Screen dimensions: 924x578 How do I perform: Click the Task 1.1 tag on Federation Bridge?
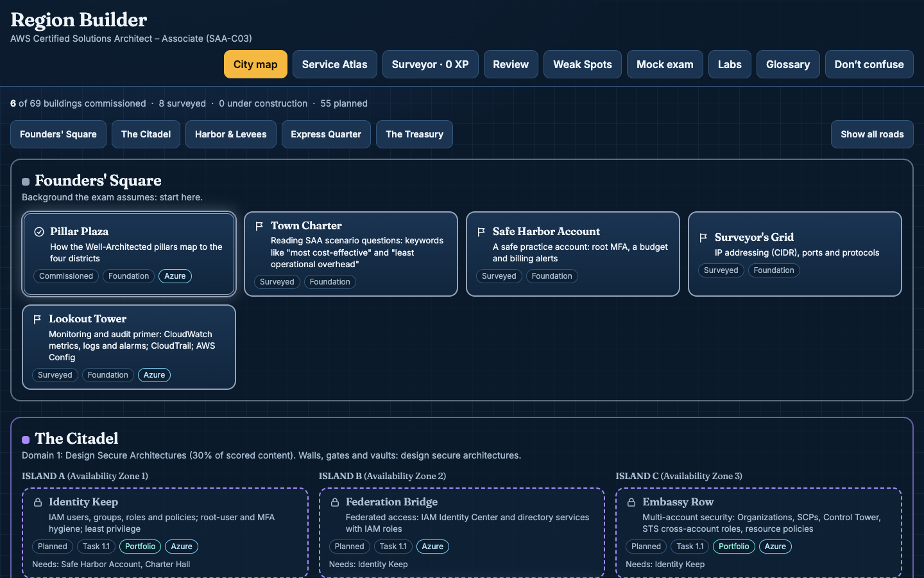pyautogui.click(x=393, y=547)
